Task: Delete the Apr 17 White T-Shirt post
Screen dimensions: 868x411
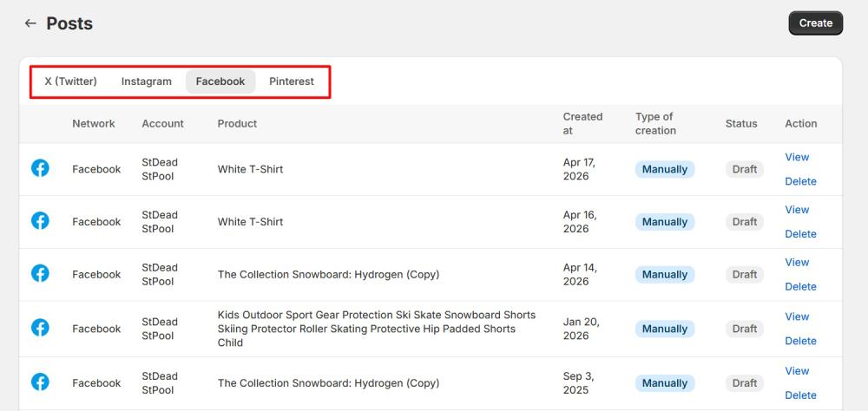Action: coord(800,181)
